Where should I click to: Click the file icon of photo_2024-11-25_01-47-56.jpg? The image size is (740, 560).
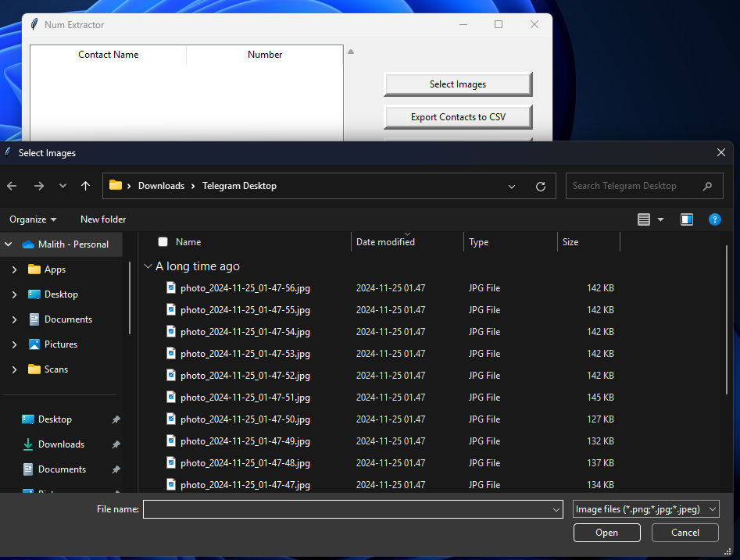171,288
